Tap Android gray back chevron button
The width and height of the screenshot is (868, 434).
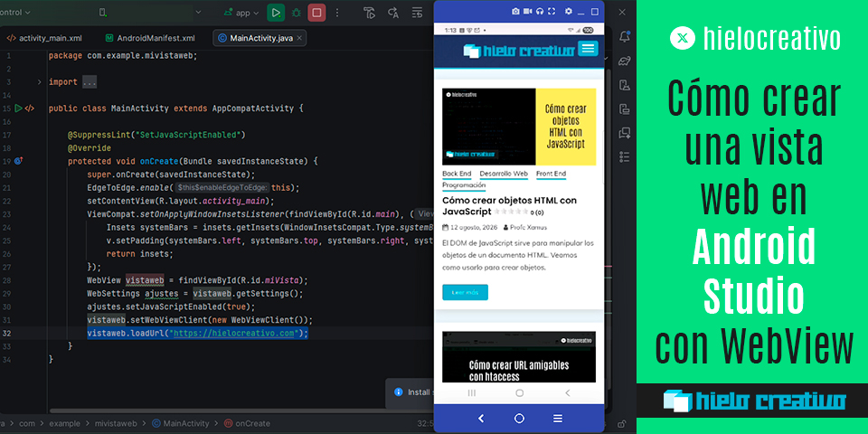[x=568, y=392]
